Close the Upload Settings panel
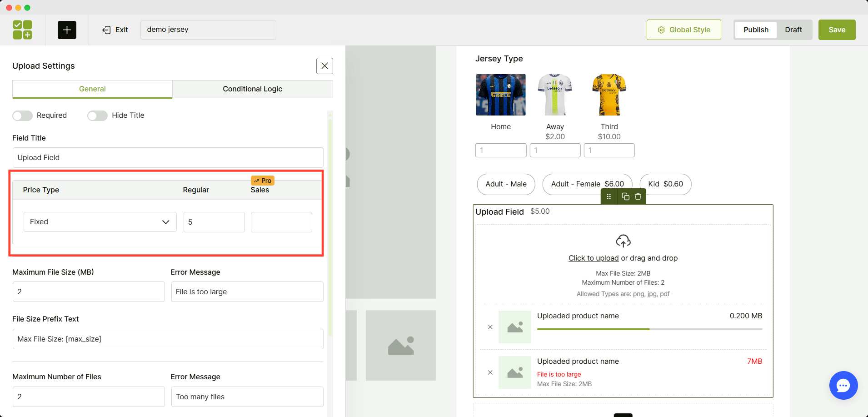 coord(324,66)
